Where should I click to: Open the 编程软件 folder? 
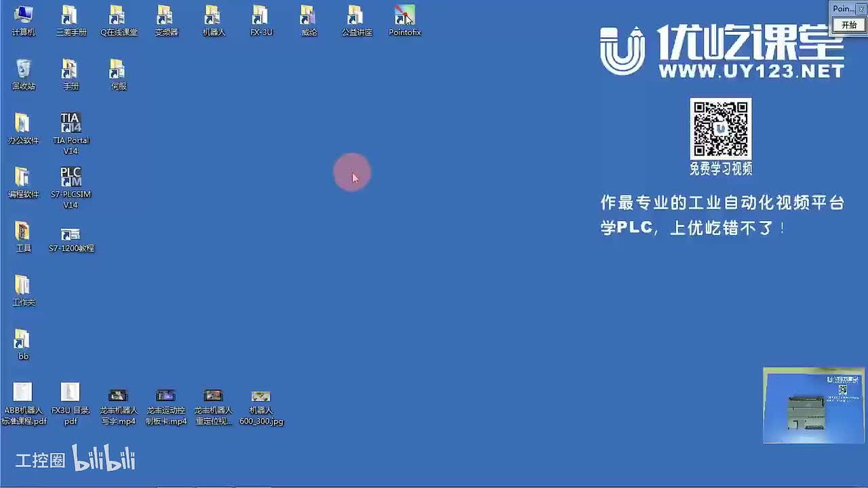[x=24, y=182]
